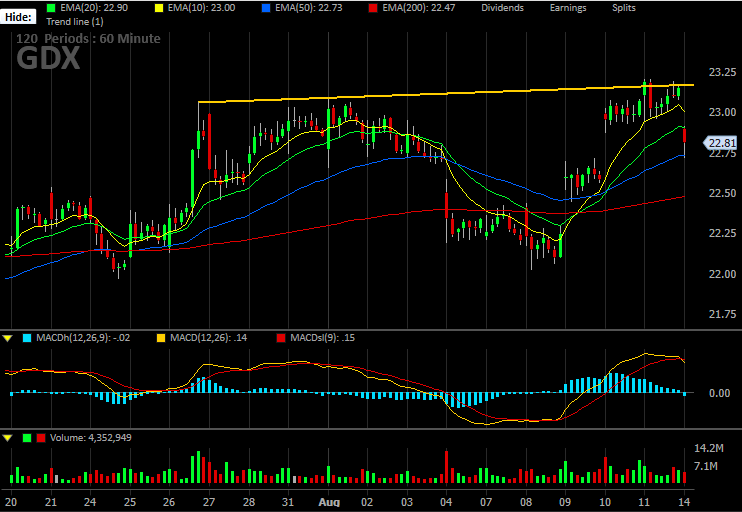Select the EMA(50): 22.73 legend label
Screen dimensions: 742x512
coord(309,8)
